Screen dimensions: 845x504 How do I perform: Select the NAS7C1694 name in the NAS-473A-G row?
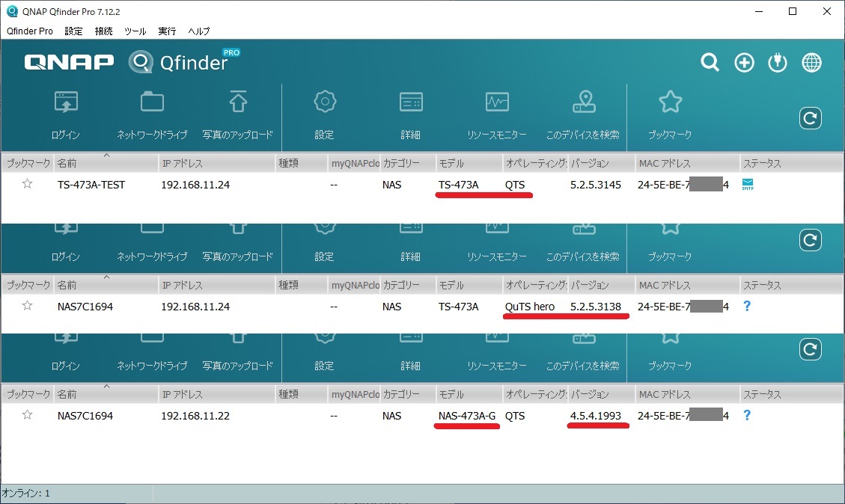click(85, 416)
